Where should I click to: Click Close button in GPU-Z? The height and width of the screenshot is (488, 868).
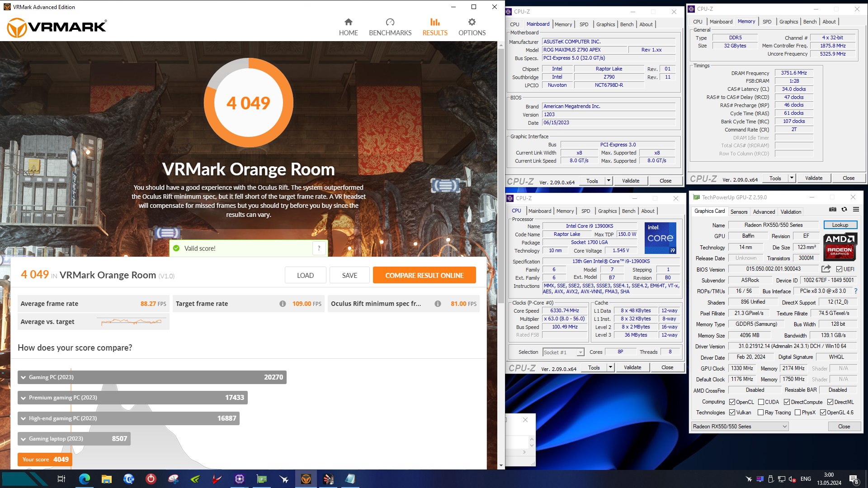[x=844, y=427]
